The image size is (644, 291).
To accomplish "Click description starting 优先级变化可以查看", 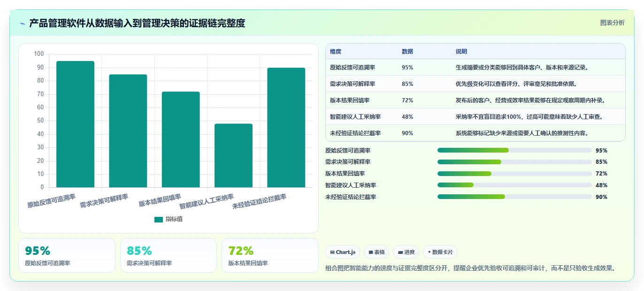I will (x=516, y=84).
